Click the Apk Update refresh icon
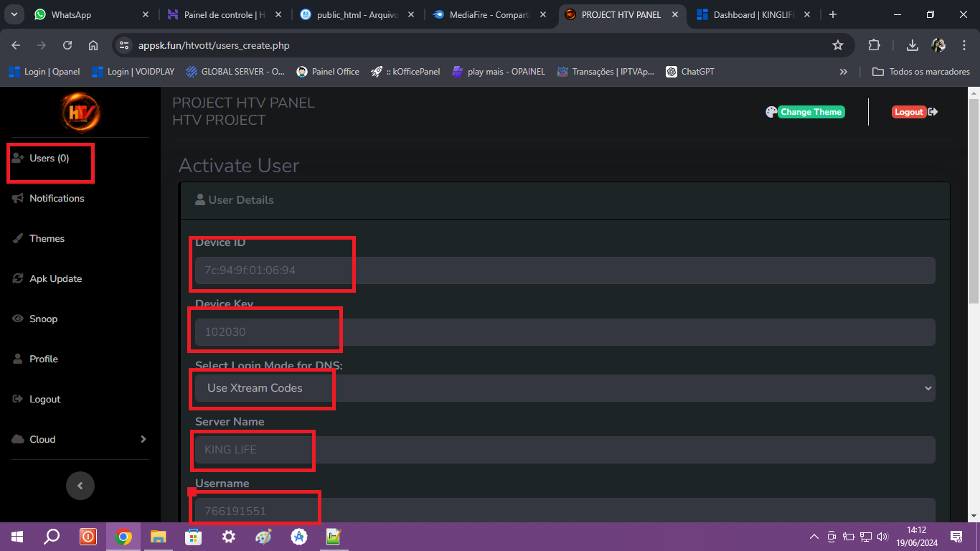 point(18,279)
